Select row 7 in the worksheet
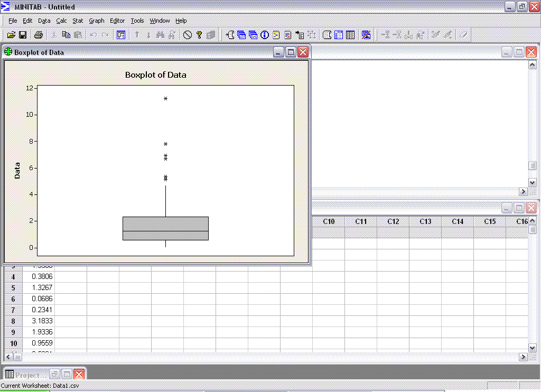 (13, 310)
